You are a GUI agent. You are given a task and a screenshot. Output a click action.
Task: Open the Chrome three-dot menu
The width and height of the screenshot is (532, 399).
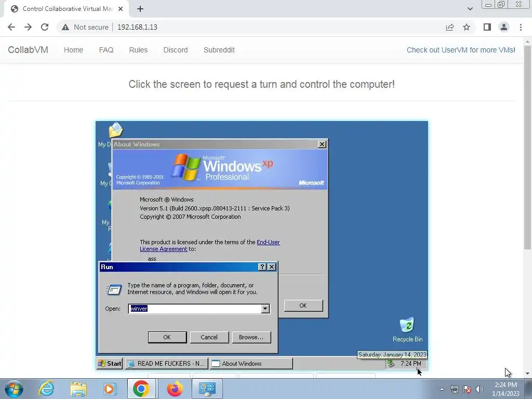click(521, 27)
